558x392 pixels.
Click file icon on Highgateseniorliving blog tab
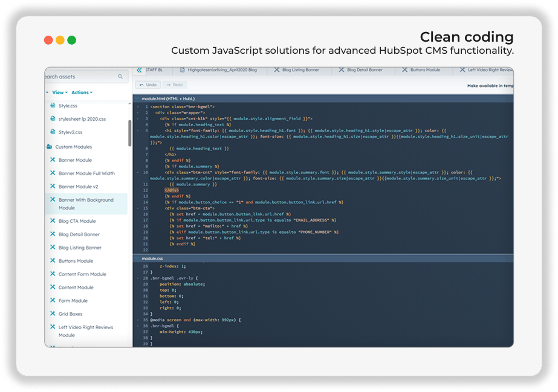point(182,70)
